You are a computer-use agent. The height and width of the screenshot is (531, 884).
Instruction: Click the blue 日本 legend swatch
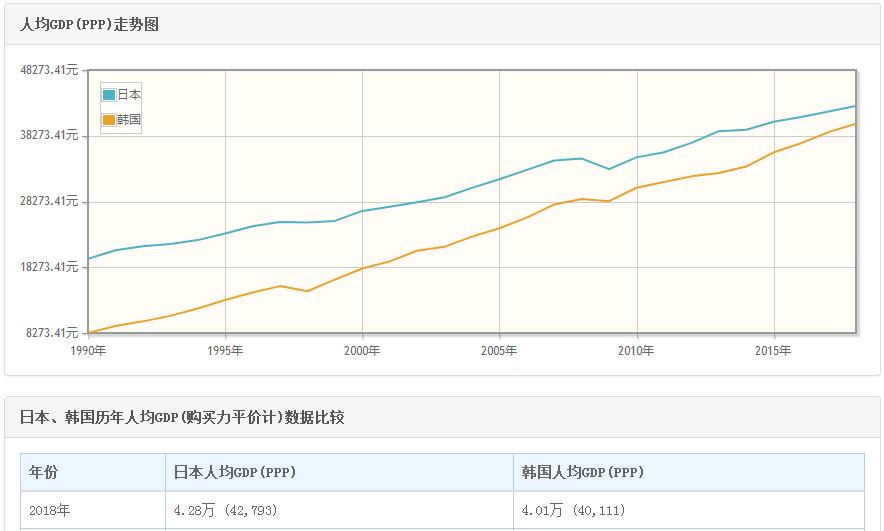[109, 95]
